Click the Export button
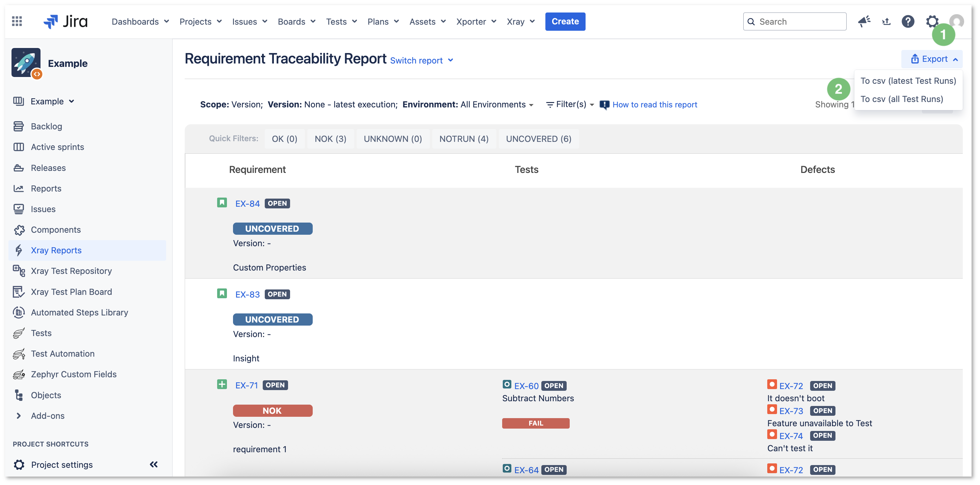Viewport: 980px width, 485px height. [x=932, y=59]
